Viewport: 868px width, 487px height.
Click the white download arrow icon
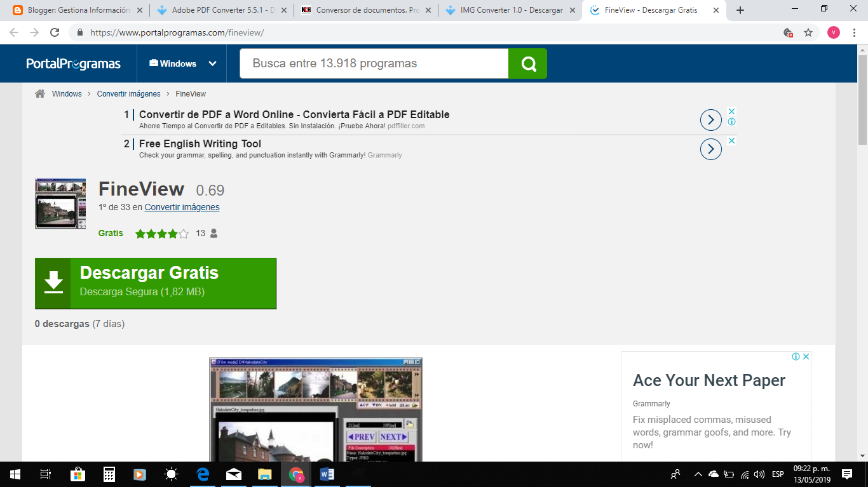click(x=53, y=283)
